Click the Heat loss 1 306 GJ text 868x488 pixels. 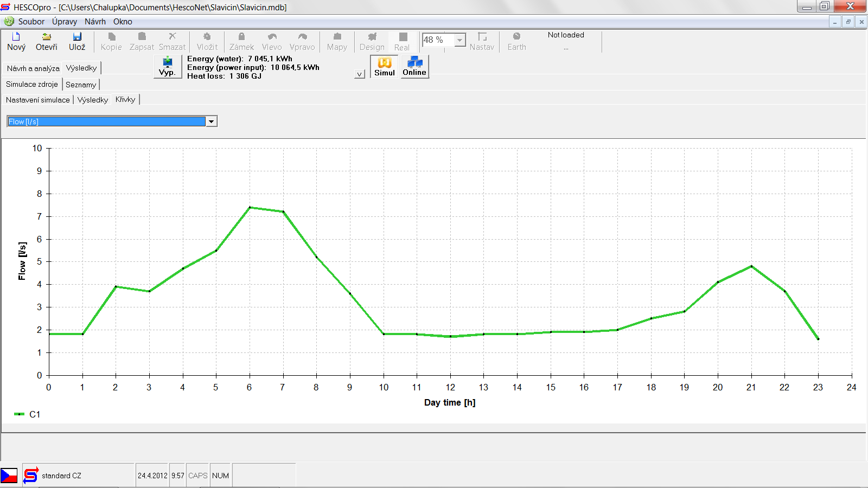click(x=225, y=76)
